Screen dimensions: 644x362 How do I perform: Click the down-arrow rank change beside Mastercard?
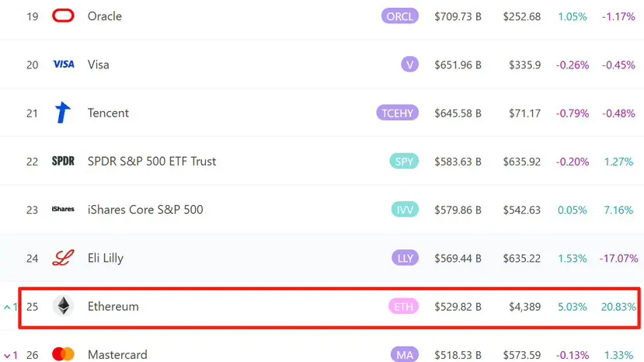[11, 355]
